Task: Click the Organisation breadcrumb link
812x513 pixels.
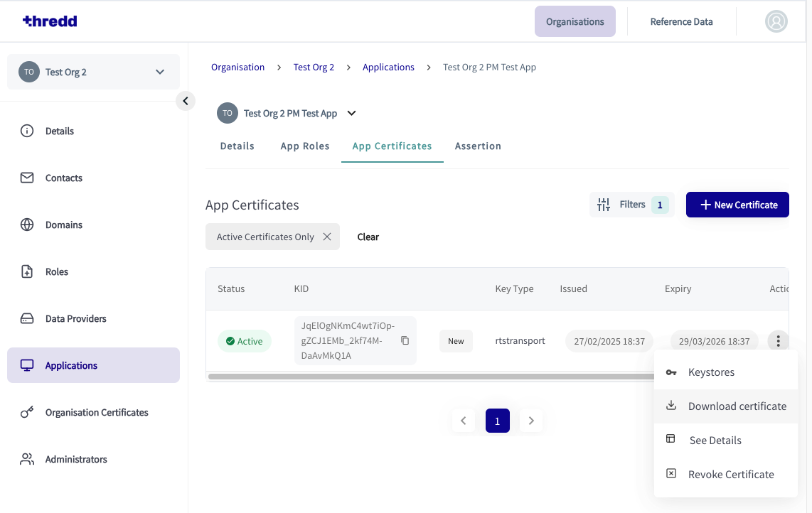Action: [237, 67]
